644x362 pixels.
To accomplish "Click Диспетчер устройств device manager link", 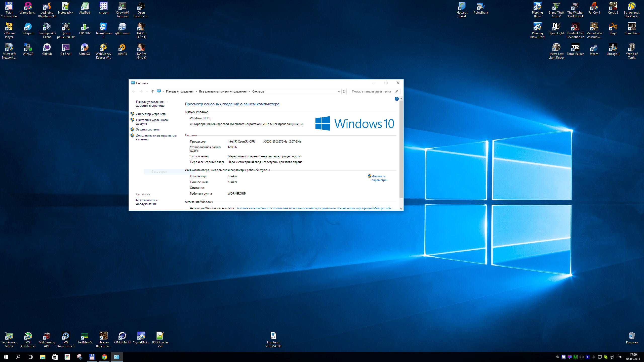I will [x=150, y=114].
